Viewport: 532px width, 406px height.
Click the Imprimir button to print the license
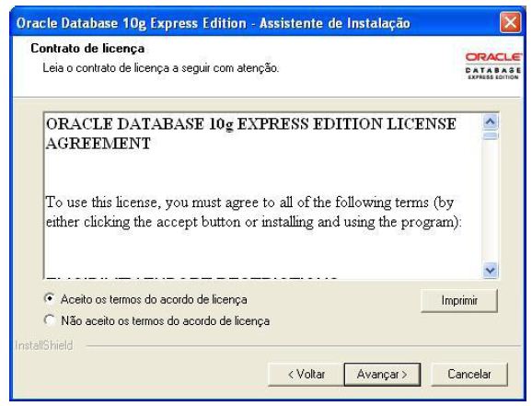[x=459, y=300]
